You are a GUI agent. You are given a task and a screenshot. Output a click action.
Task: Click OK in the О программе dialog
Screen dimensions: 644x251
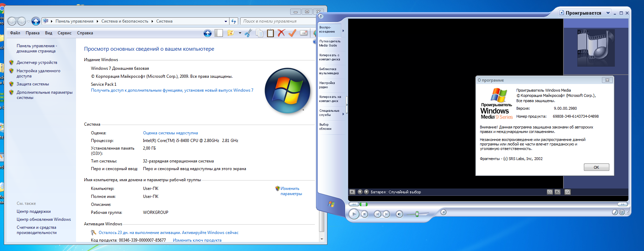pyautogui.click(x=596, y=167)
